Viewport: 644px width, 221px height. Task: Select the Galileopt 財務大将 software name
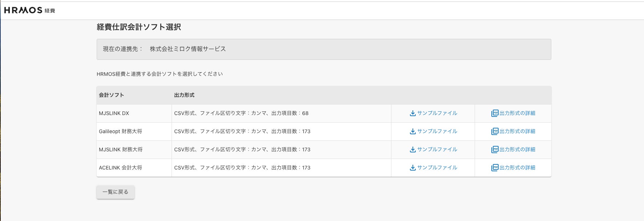tap(120, 131)
